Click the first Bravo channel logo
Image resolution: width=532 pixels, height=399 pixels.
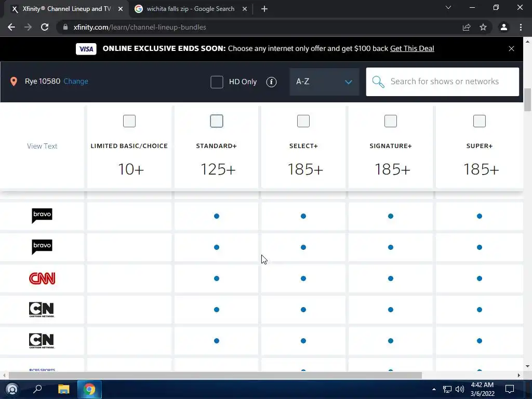tap(42, 216)
